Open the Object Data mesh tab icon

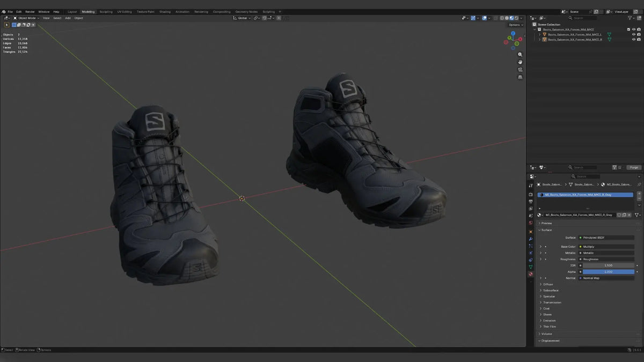pyautogui.click(x=531, y=267)
